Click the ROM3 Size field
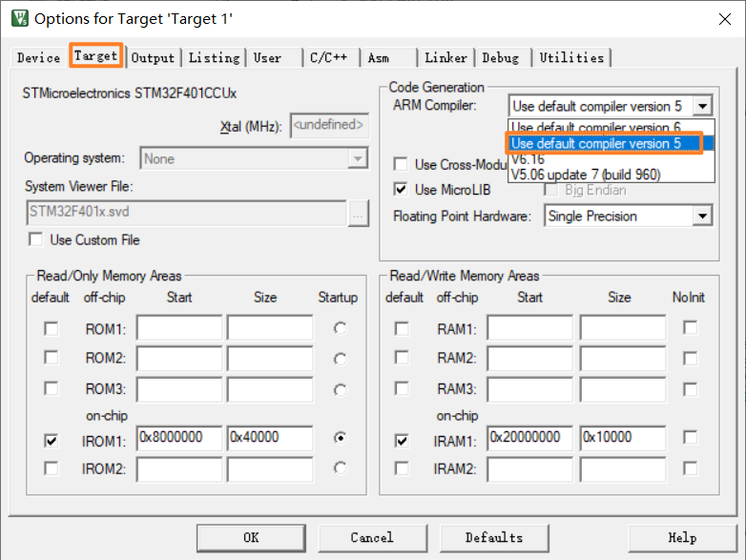 (x=270, y=389)
